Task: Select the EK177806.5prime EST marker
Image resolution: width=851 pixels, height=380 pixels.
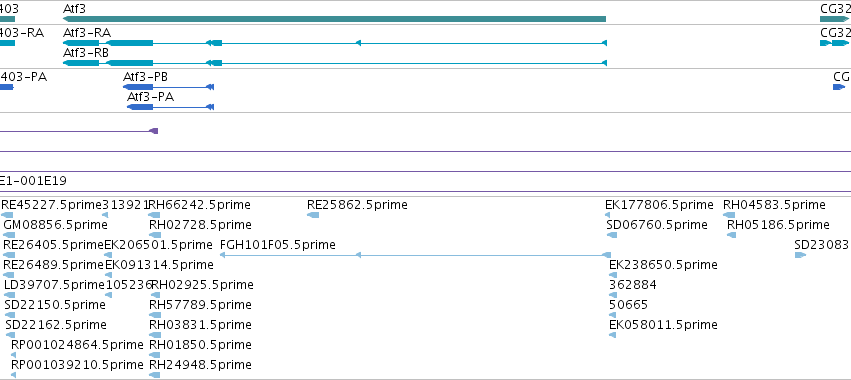Action: pyautogui.click(x=609, y=215)
